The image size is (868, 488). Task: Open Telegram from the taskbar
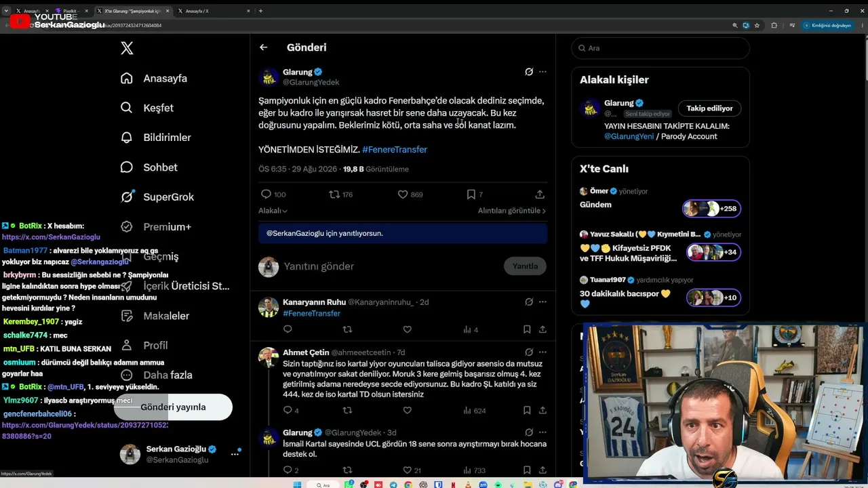[393, 485]
